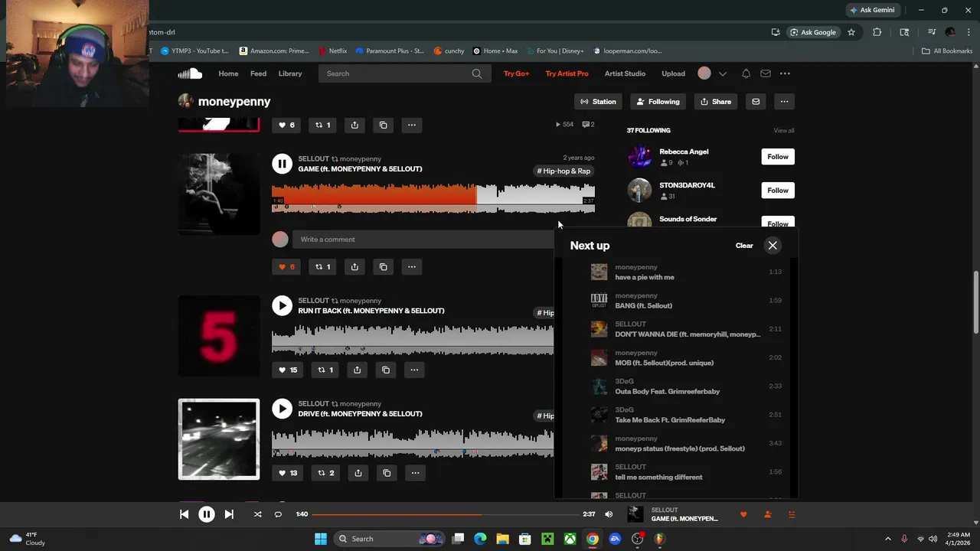The image size is (980, 551).
Task: Clear the Next up queue
Action: click(x=744, y=246)
